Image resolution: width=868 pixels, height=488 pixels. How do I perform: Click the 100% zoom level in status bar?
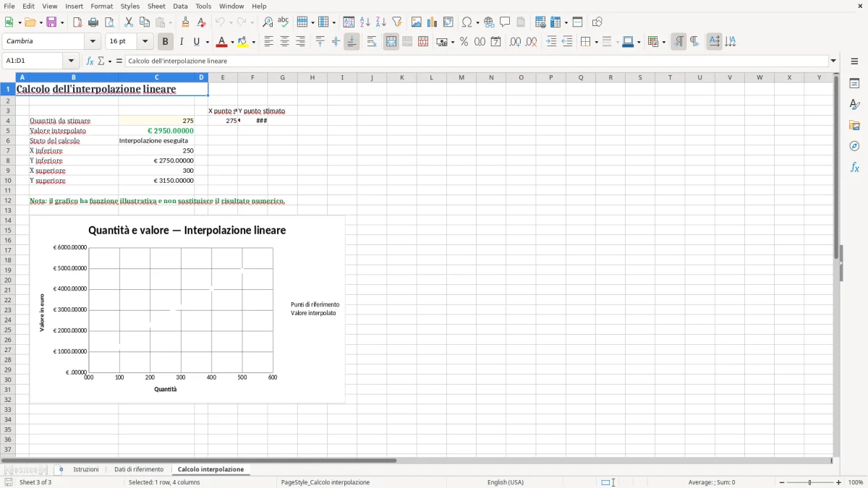[856, 482]
